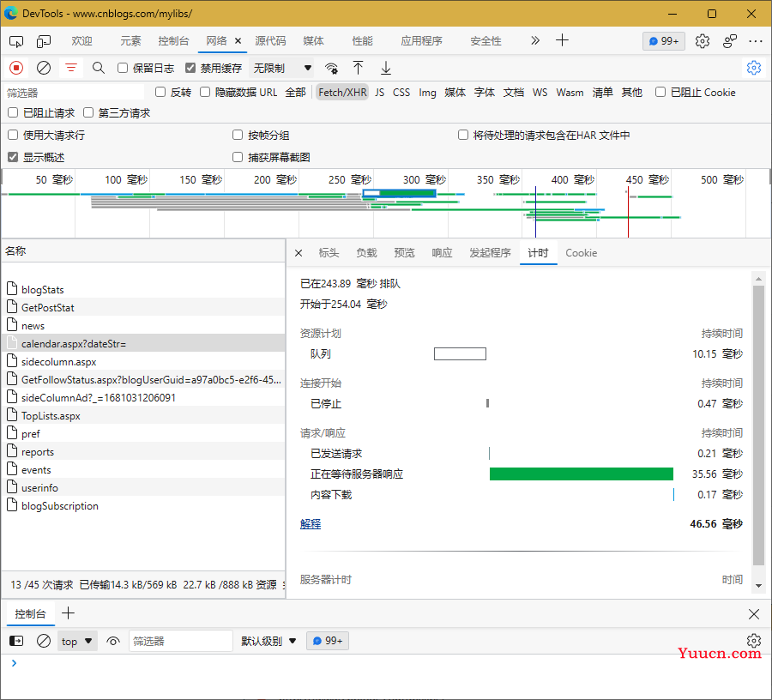The height and width of the screenshot is (700, 772).
Task: Toggle the network filter funnel icon
Action: (71, 68)
